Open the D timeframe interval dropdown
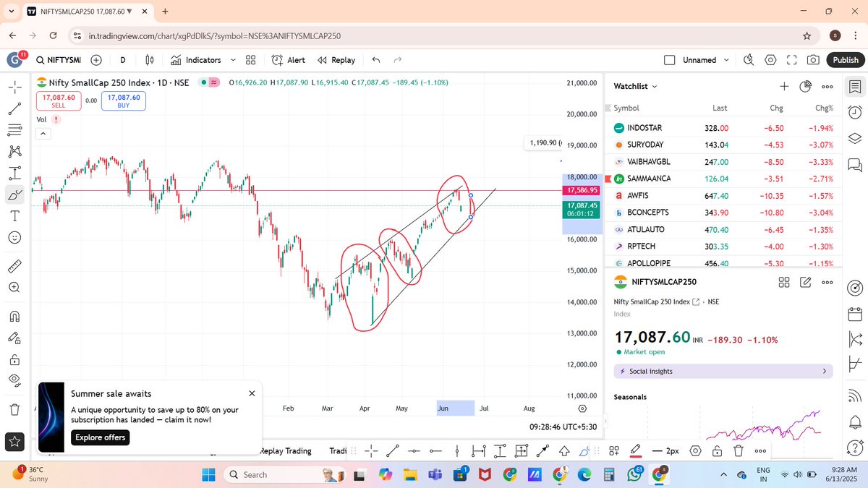 [x=122, y=60]
